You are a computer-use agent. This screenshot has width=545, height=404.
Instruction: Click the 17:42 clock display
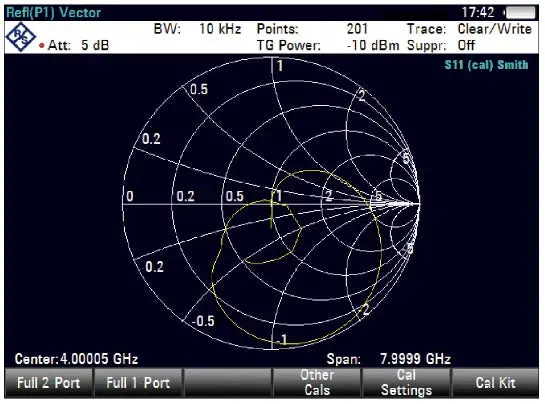click(478, 13)
